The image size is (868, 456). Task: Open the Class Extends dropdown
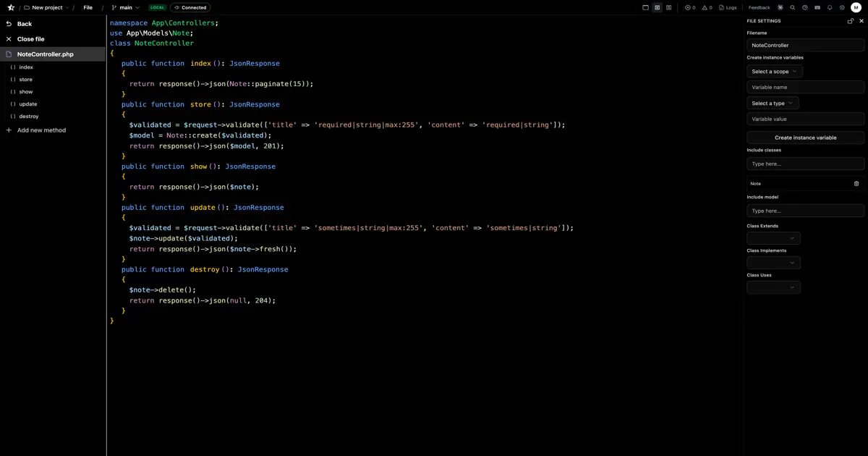tap(773, 238)
